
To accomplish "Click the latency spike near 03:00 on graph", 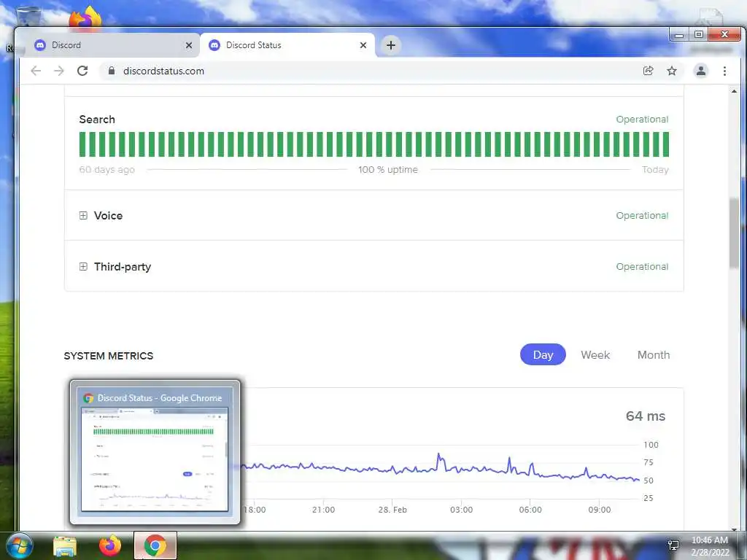I will click(438, 456).
